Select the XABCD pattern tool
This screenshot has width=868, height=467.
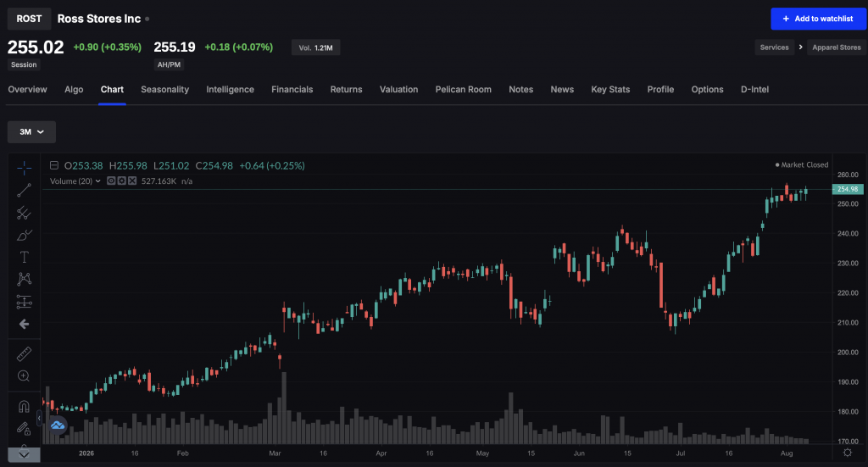[x=24, y=279]
